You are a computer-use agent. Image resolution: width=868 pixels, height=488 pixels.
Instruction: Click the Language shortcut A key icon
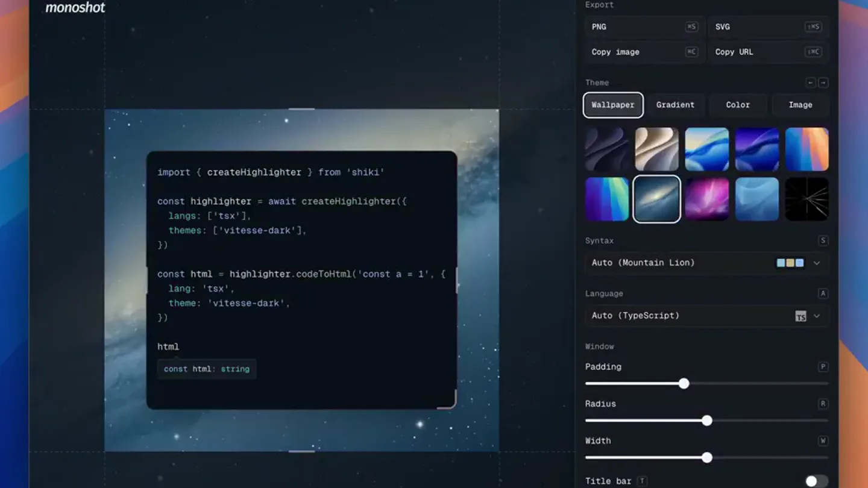(823, 293)
